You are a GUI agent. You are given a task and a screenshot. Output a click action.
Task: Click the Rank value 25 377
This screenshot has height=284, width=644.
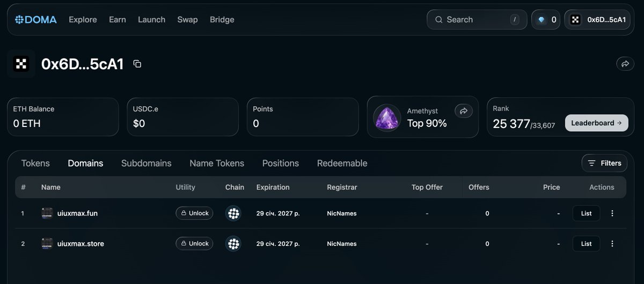pos(511,124)
